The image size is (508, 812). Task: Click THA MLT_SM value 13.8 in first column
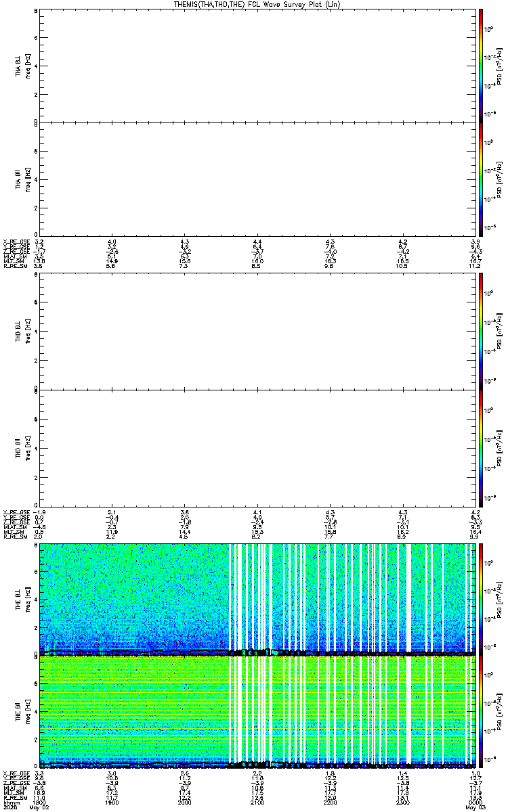coord(39,261)
